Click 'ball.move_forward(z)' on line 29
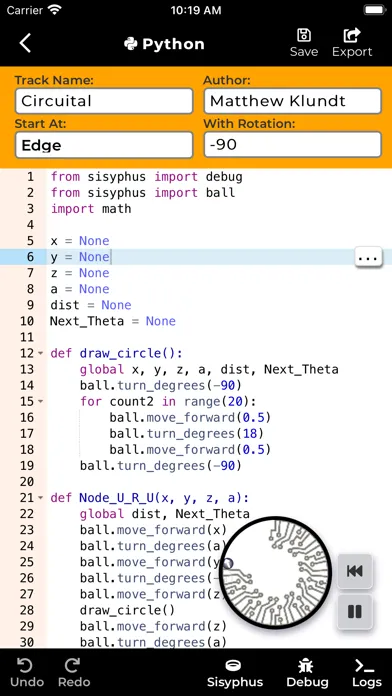 coord(153,626)
